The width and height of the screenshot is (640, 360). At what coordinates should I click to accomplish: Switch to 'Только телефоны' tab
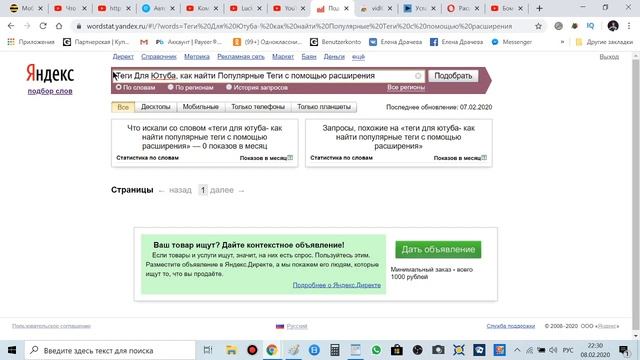(x=258, y=107)
